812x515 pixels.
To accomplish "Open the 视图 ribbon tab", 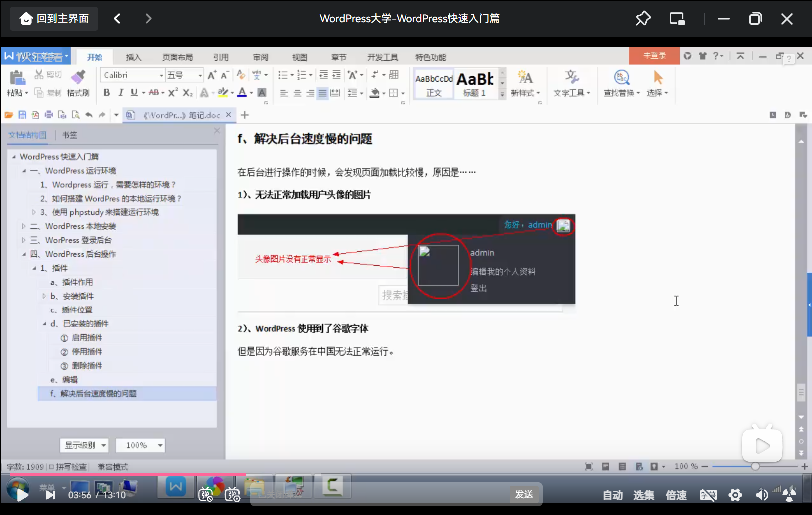I will [300, 57].
